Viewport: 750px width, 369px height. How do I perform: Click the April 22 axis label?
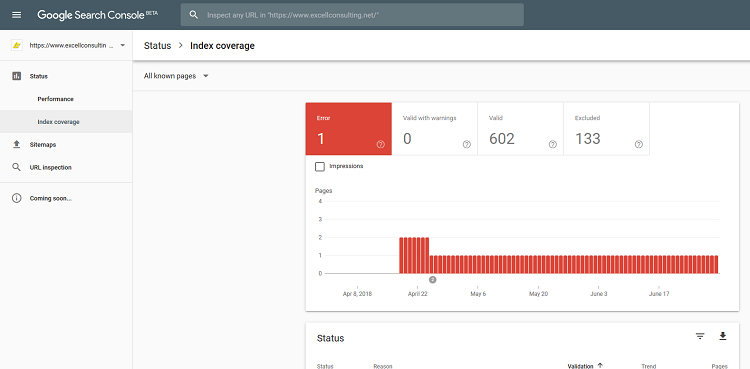coord(418,294)
